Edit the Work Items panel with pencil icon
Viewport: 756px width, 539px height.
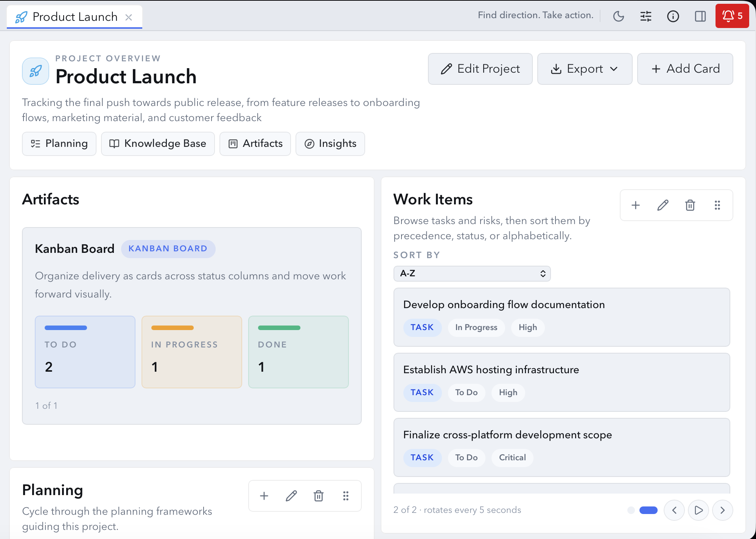tap(663, 205)
